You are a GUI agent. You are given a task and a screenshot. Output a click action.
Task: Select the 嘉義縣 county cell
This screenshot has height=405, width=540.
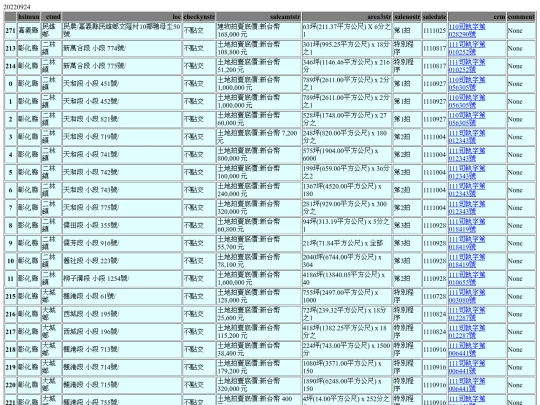point(29,31)
